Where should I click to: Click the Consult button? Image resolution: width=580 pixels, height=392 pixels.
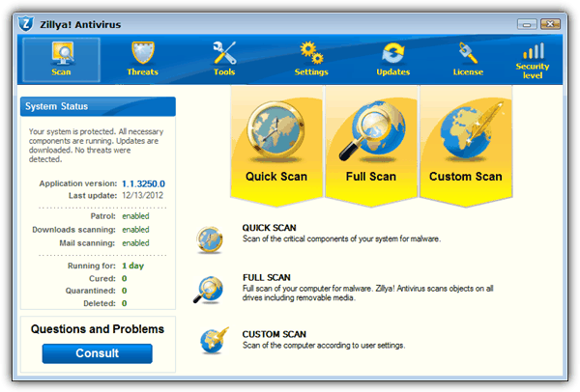tap(98, 353)
